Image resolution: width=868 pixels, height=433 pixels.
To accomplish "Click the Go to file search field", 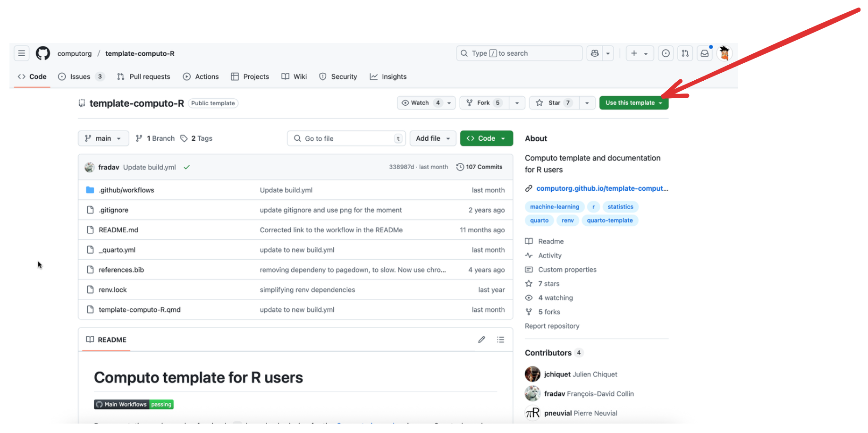I will tap(346, 138).
